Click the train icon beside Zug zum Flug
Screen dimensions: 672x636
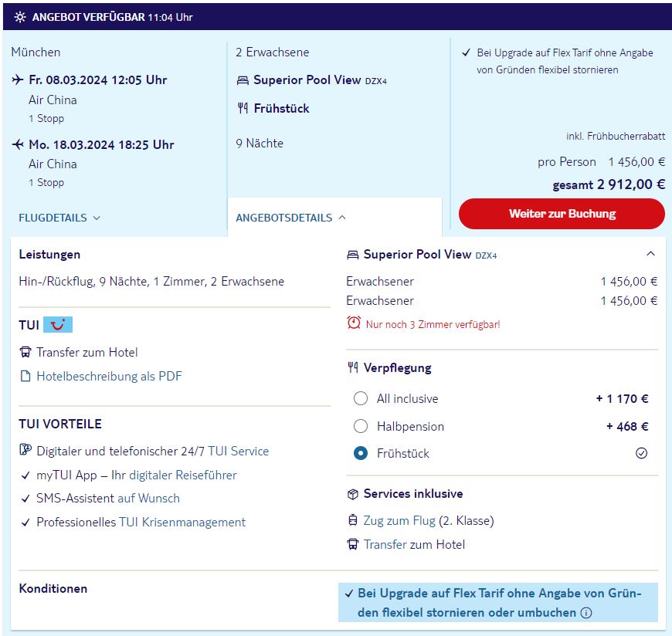tap(353, 520)
